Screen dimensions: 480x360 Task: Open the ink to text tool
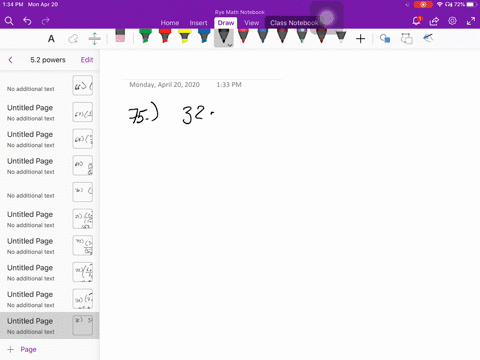pyautogui.click(x=407, y=39)
